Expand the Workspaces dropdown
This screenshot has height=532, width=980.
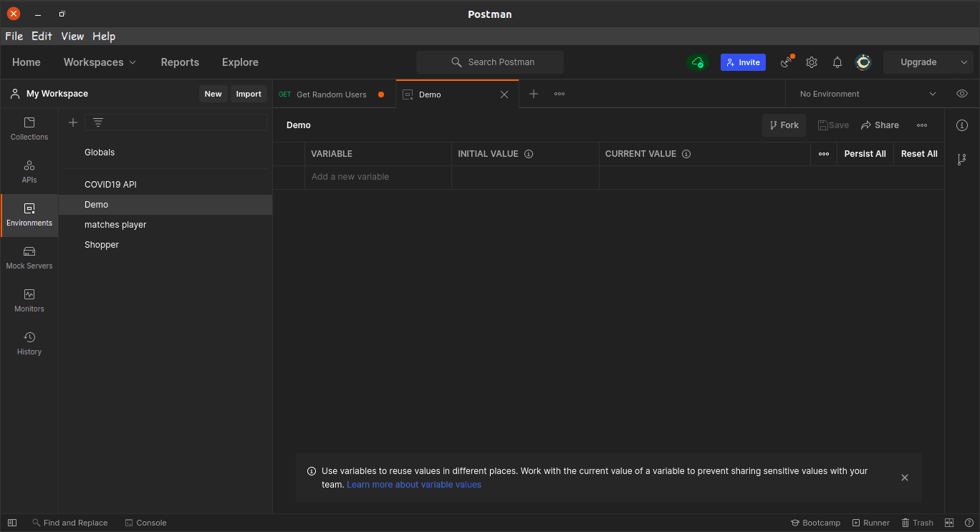(x=100, y=62)
